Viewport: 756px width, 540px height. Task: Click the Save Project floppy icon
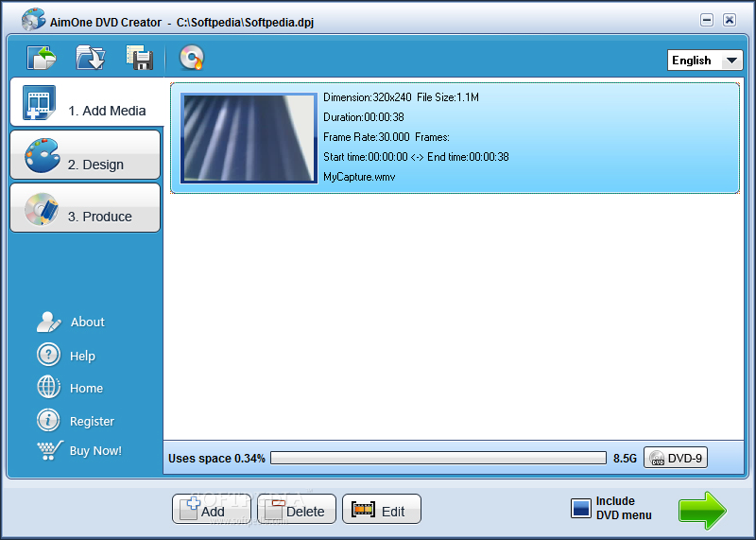(x=140, y=58)
